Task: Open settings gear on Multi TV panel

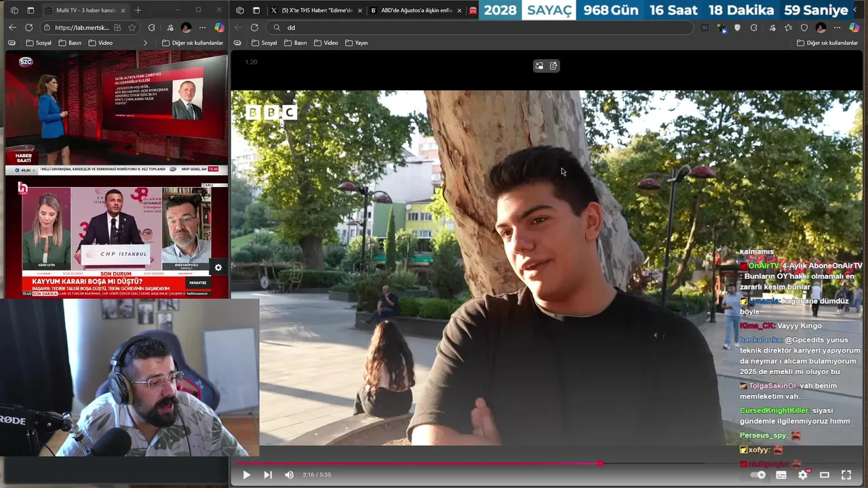Action: (x=218, y=268)
